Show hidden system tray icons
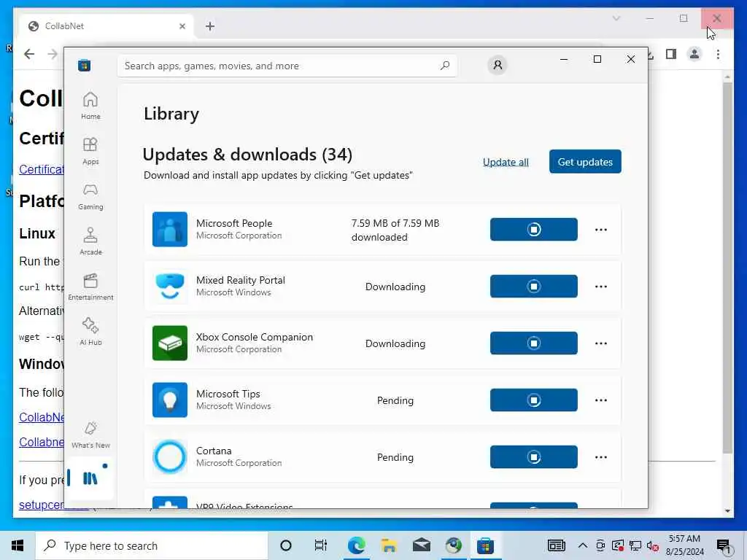Screen dimensions: 747x560 coord(582,545)
